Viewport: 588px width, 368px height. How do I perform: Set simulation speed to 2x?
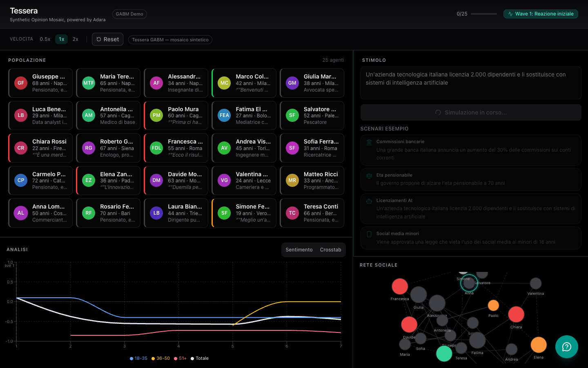[x=76, y=39]
